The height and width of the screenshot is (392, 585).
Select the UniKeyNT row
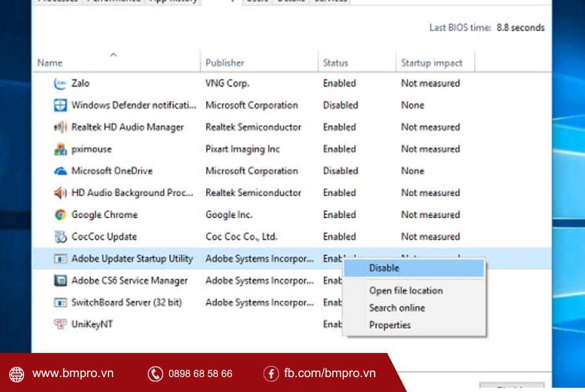(x=292, y=324)
